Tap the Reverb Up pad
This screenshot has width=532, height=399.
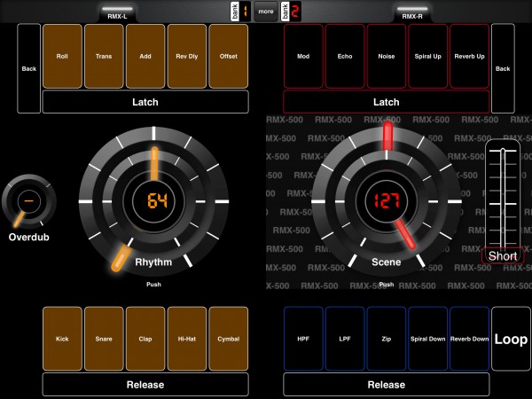coord(470,57)
